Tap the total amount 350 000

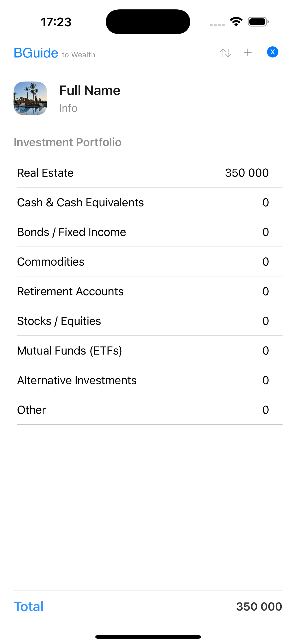pos(259,607)
